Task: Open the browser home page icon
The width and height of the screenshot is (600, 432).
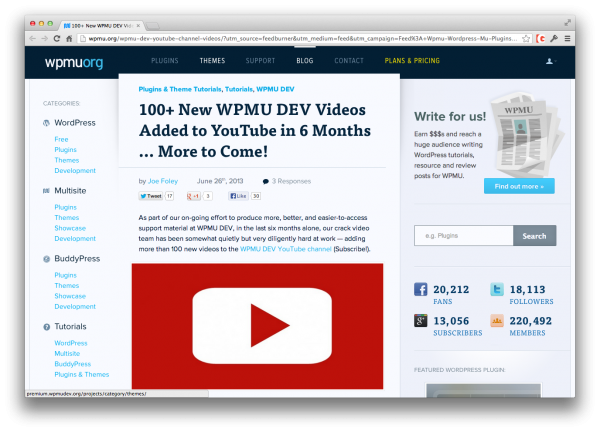Action: (x=69, y=39)
